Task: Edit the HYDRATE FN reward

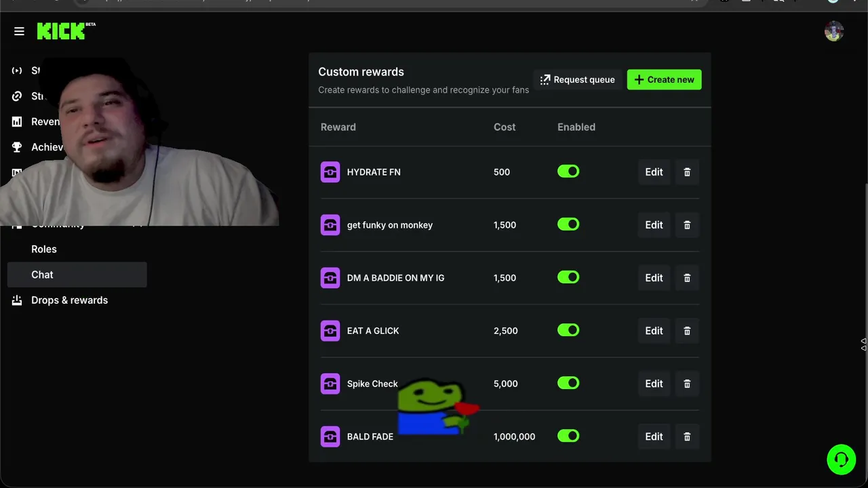Action: pos(654,172)
